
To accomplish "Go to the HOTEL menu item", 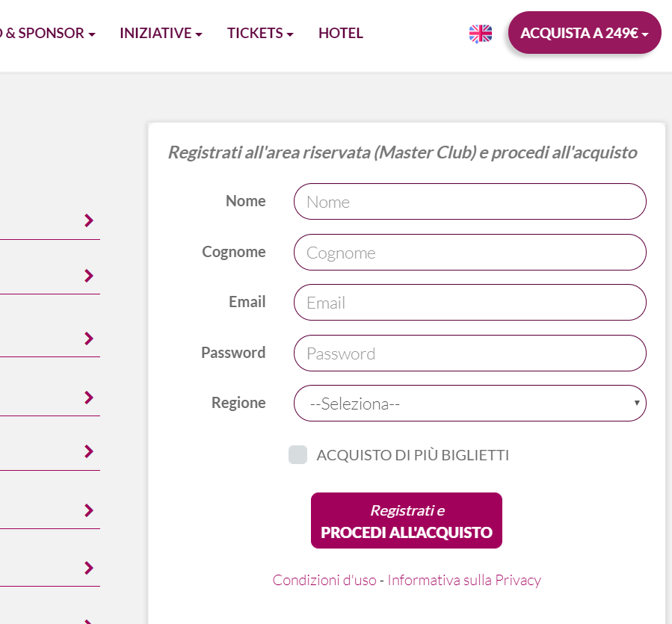I will pyautogui.click(x=341, y=33).
